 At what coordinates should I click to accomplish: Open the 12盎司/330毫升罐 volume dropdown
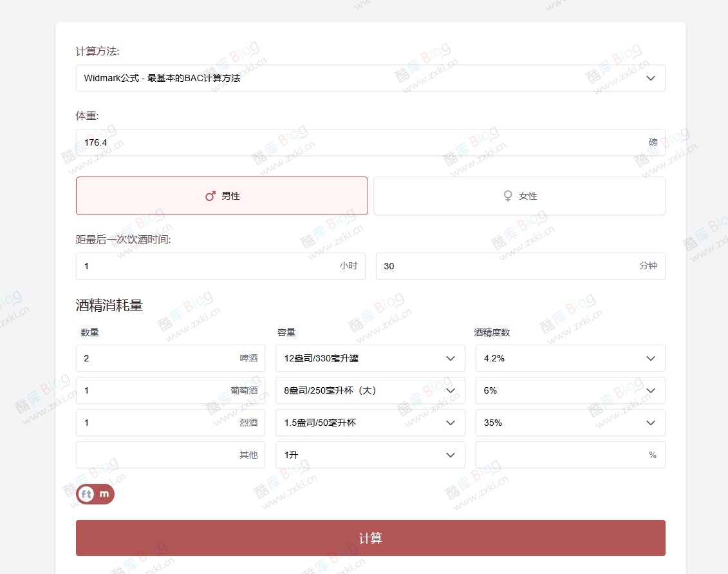[370, 358]
